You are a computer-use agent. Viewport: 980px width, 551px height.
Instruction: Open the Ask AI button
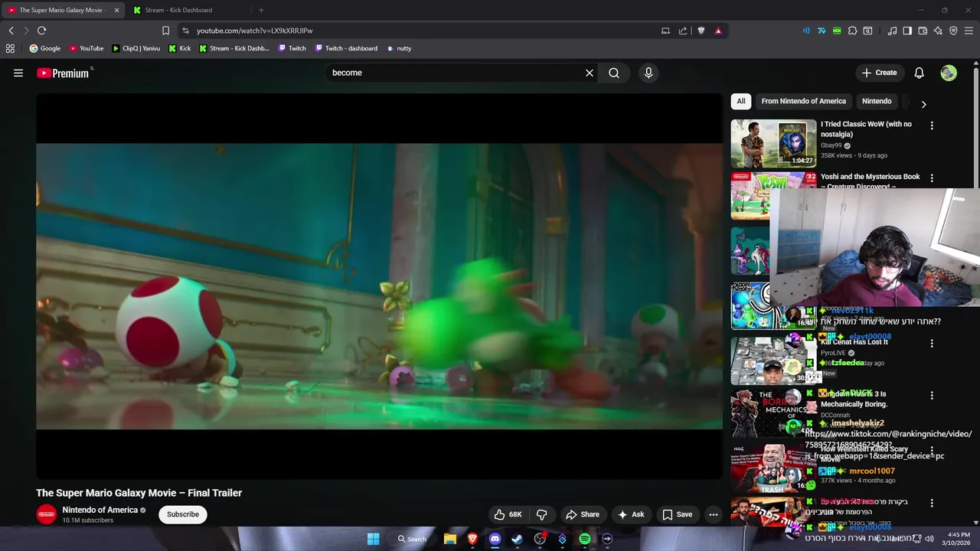632,514
